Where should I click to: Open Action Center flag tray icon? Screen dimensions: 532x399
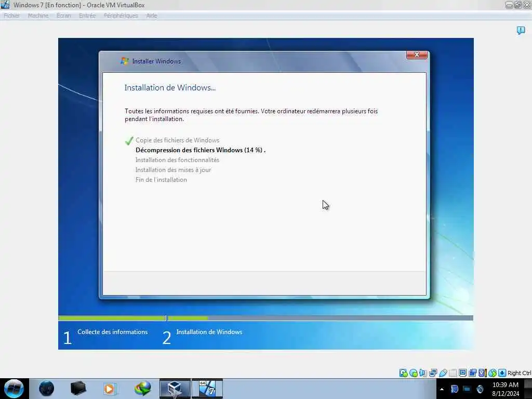[454, 389]
